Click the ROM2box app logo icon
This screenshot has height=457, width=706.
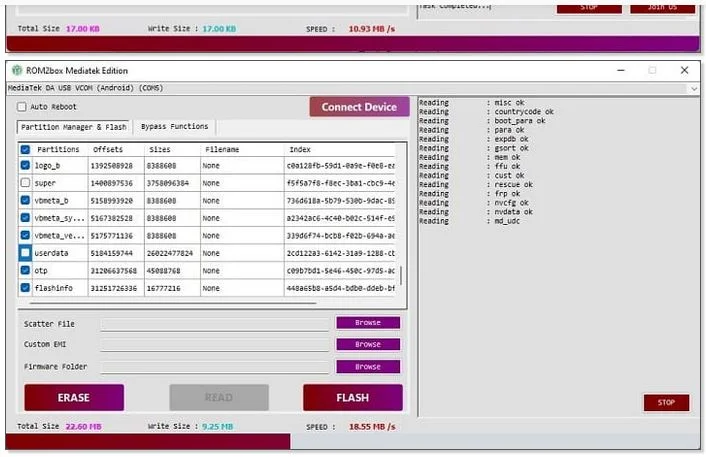click(x=17, y=70)
